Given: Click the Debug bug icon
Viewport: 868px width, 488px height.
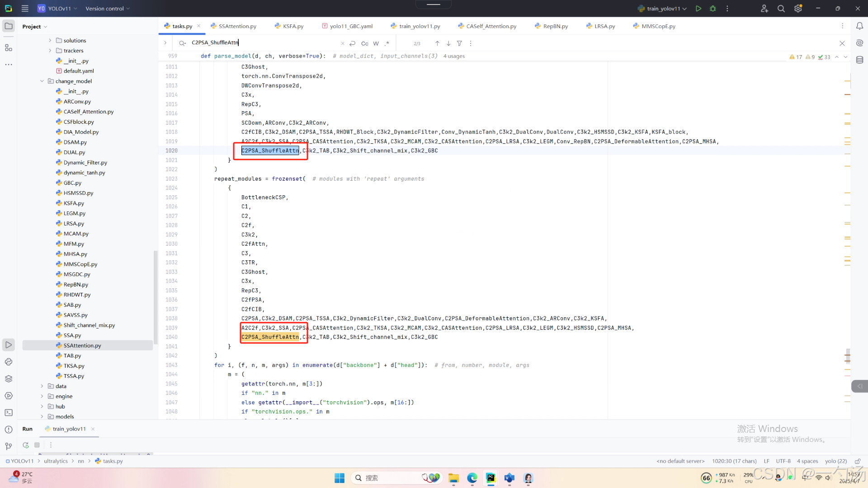Looking at the screenshot, I should click(x=713, y=9).
